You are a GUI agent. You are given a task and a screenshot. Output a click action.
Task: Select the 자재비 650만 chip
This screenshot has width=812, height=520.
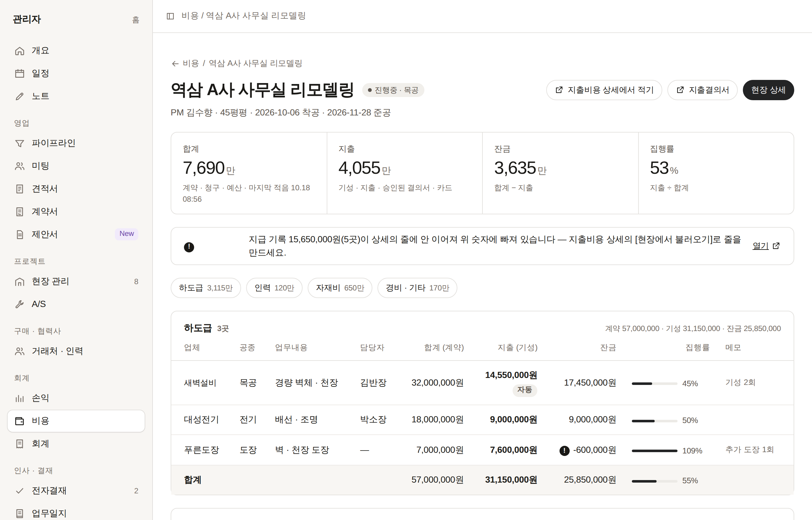click(340, 288)
